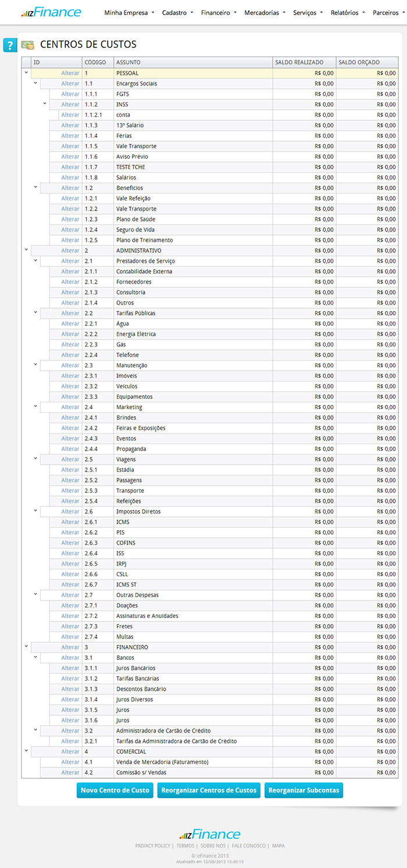Image resolution: width=407 pixels, height=868 pixels.
Task: Click Alterar for Energia Elétrica row
Action: point(70,334)
